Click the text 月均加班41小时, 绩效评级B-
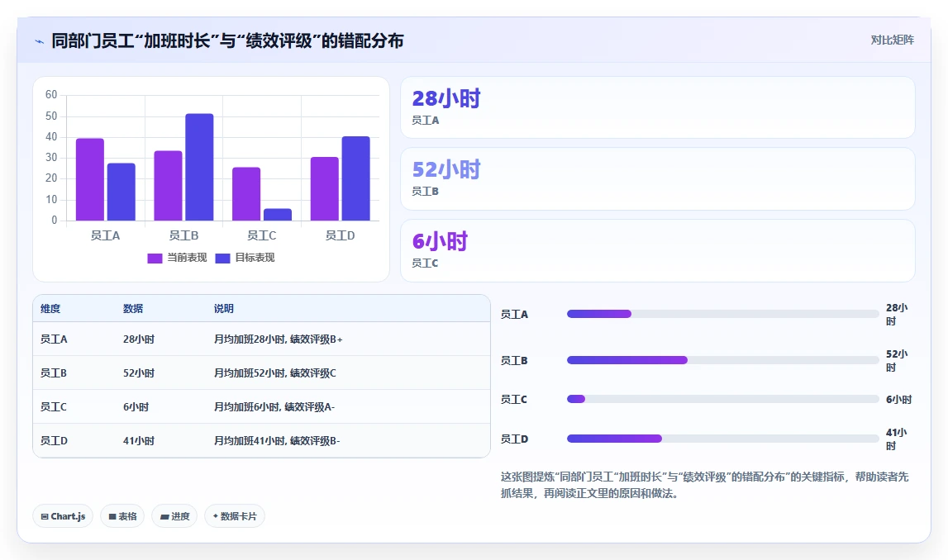The width and height of the screenshot is (948, 560). coord(277,441)
